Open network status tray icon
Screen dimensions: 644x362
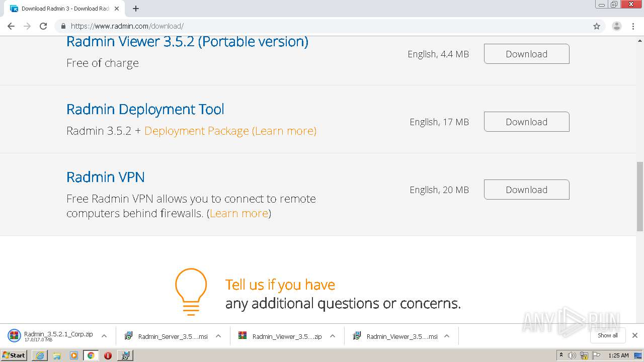pyautogui.click(x=584, y=355)
